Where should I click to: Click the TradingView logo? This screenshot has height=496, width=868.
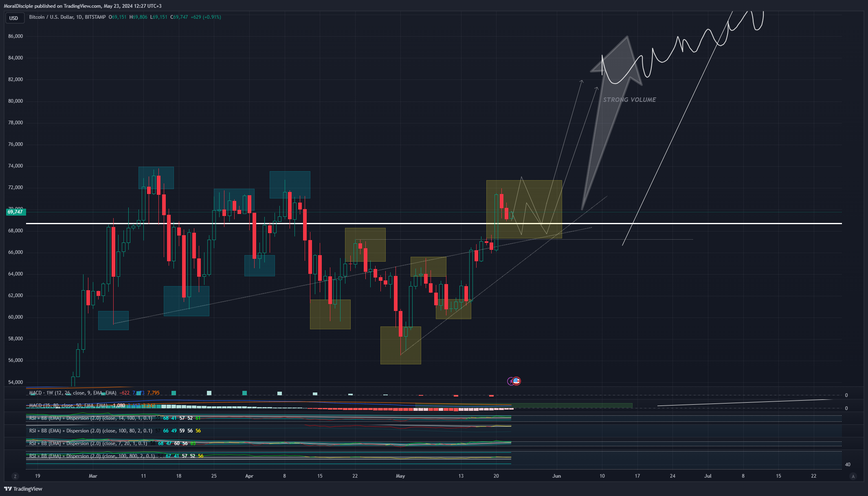(23, 489)
